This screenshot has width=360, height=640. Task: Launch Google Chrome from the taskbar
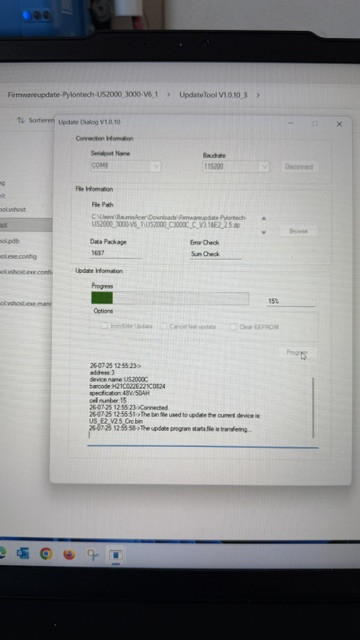pyautogui.click(x=46, y=554)
